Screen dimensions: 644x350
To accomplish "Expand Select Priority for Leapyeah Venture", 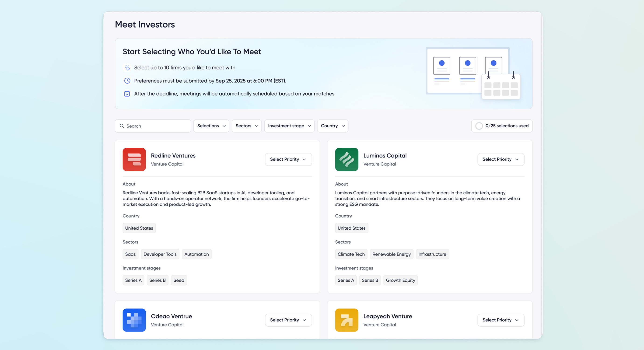I will tap(500, 320).
